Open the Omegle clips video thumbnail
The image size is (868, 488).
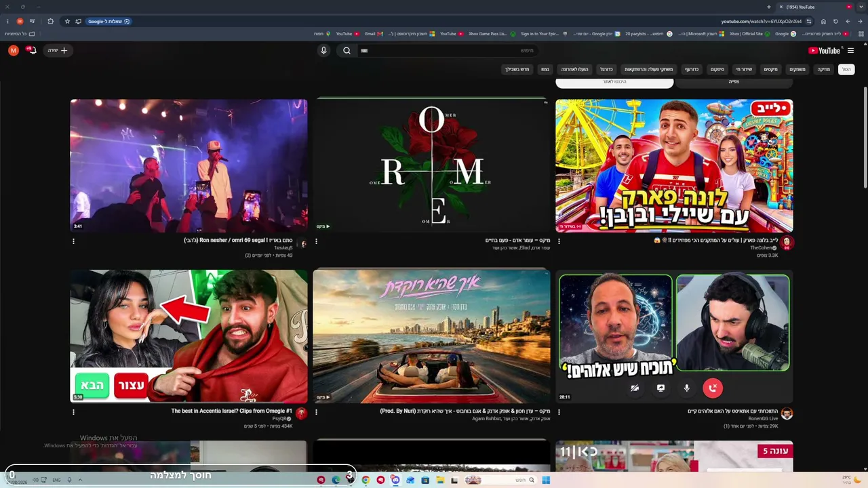(189, 336)
